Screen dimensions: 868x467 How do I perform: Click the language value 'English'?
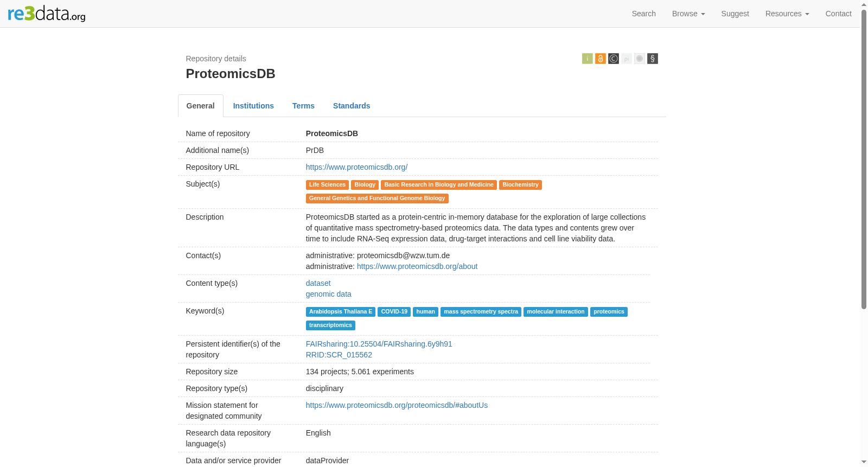318,433
